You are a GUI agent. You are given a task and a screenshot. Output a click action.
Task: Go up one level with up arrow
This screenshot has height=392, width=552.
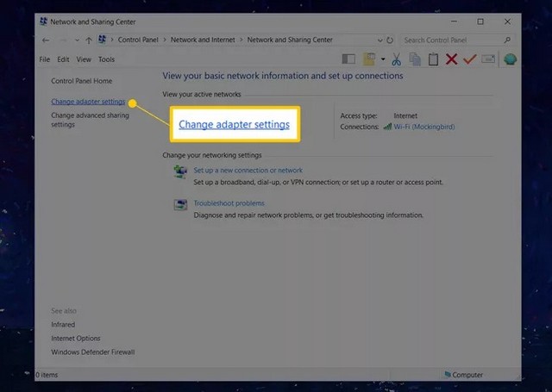89,40
